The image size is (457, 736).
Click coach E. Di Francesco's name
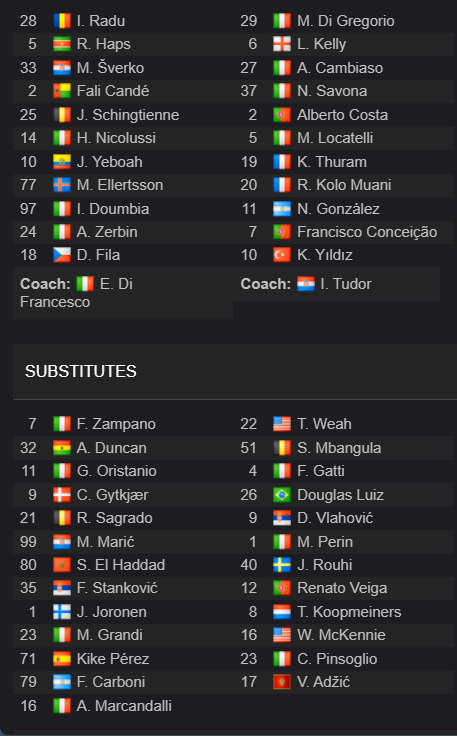76,293
